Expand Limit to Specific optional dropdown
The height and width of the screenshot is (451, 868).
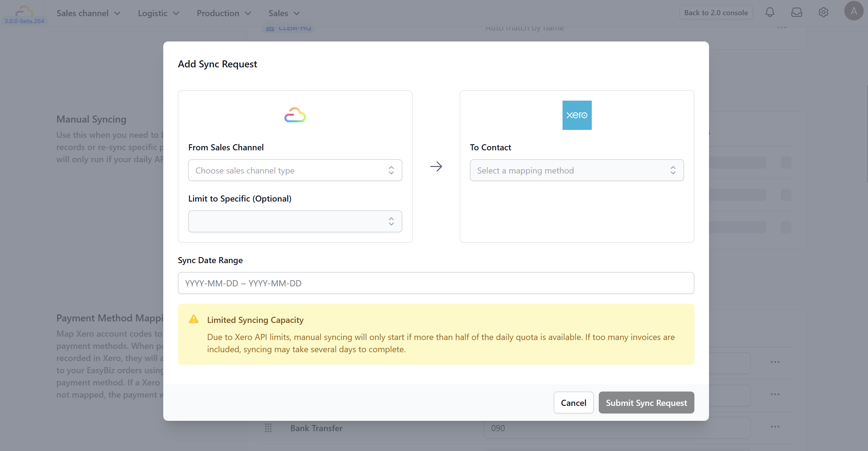(295, 221)
